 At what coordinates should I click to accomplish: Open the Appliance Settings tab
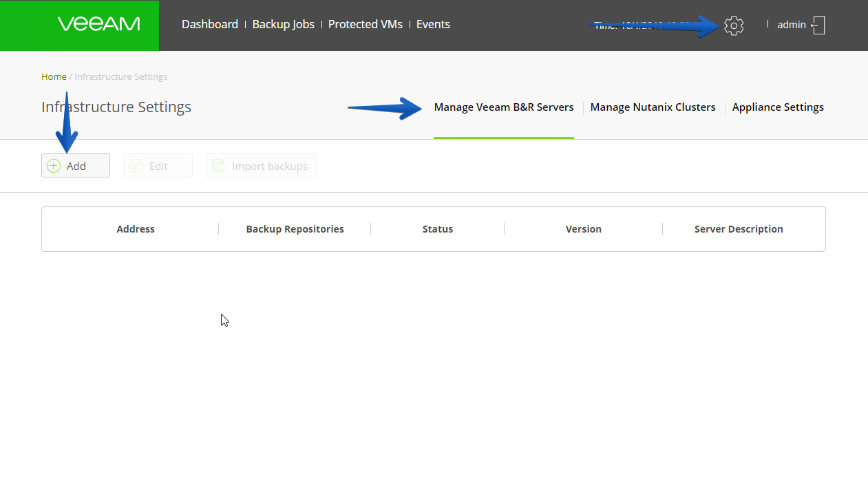pos(778,107)
